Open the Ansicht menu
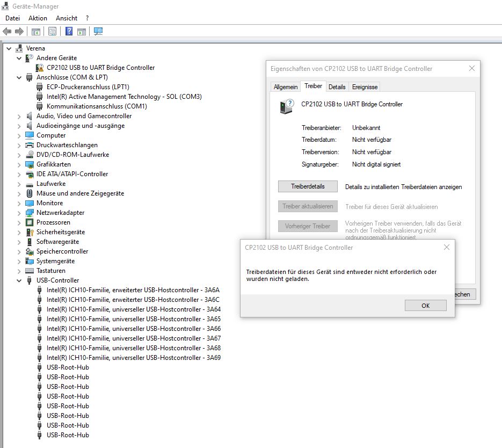 [67, 18]
